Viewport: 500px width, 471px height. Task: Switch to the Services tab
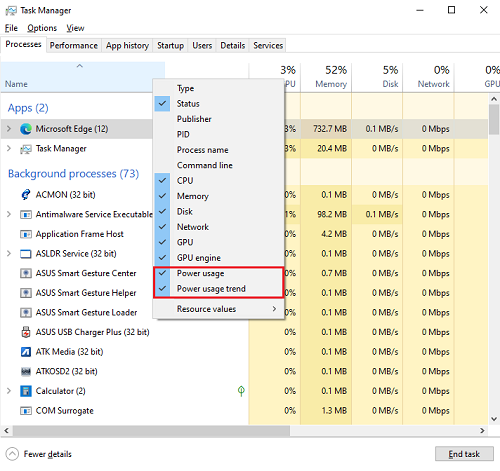pyautogui.click(x=268, y=45)
